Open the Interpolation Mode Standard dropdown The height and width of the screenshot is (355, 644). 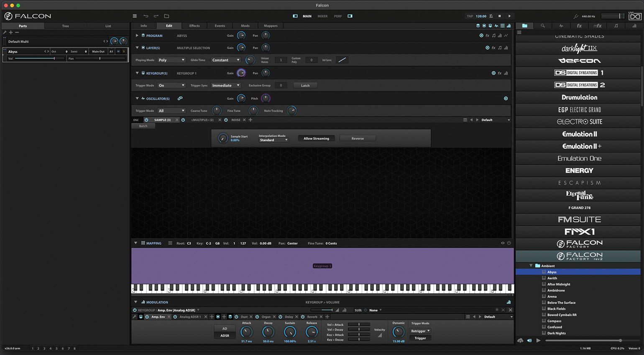pyautogui.click(x=273, y=140)
